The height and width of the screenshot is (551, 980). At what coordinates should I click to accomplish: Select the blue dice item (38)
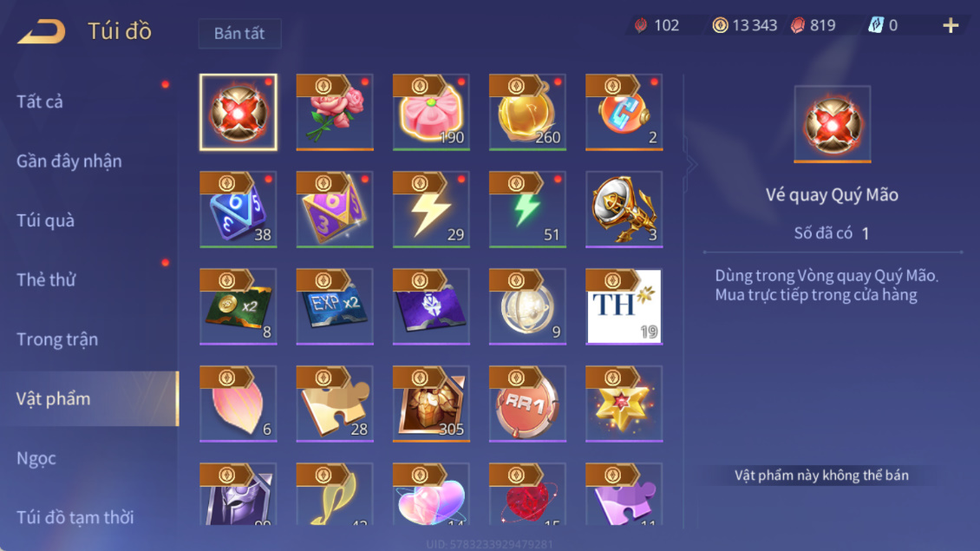coord(238,209)
